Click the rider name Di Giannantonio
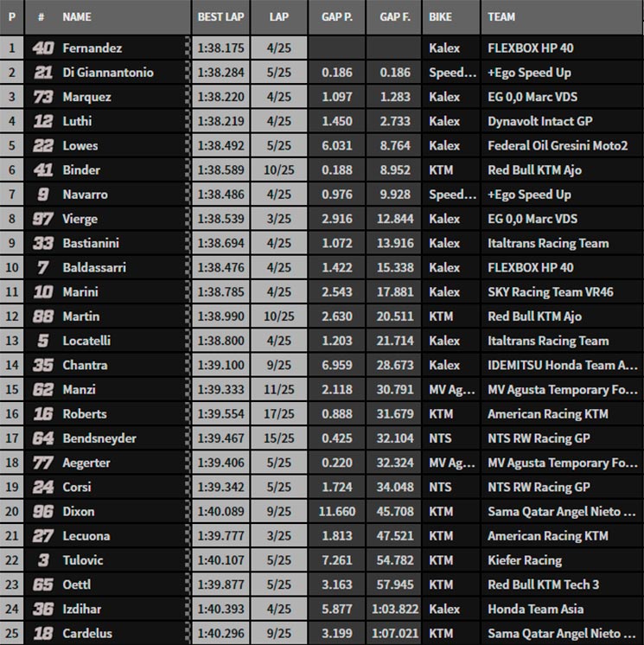The image size is (644, 645). point(108,73)
